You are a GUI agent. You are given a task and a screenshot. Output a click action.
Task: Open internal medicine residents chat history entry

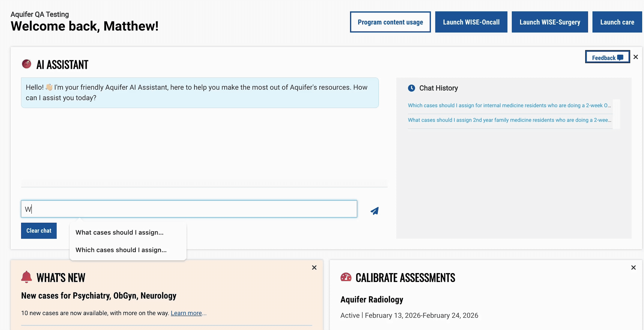[x=509, y=105]
